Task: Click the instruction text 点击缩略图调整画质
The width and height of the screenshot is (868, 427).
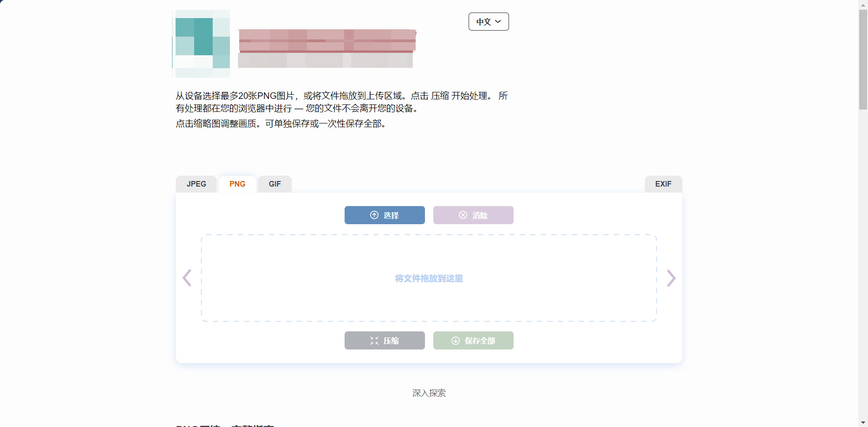Action: pos(216,124)
